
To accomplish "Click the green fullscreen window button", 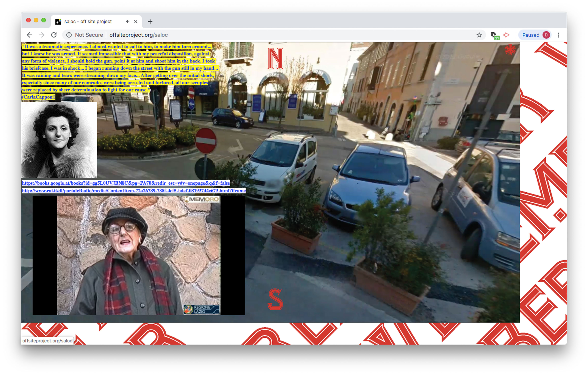I will pyautogui.click(x=44, y=20).
